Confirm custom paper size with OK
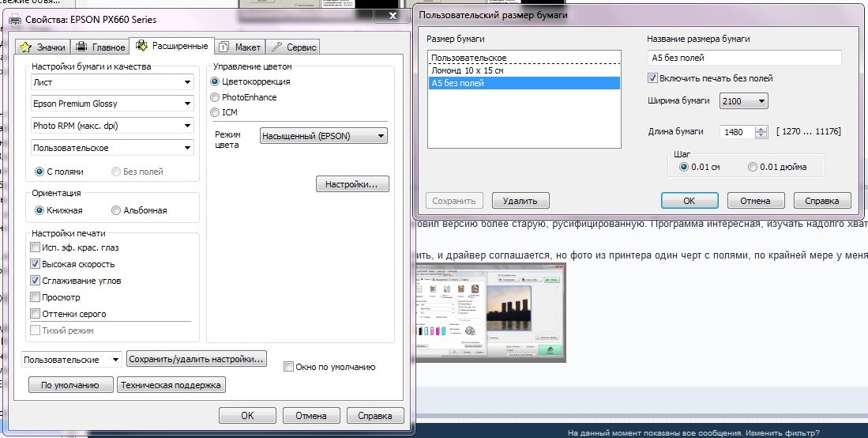868x438 pixels. 690,201
